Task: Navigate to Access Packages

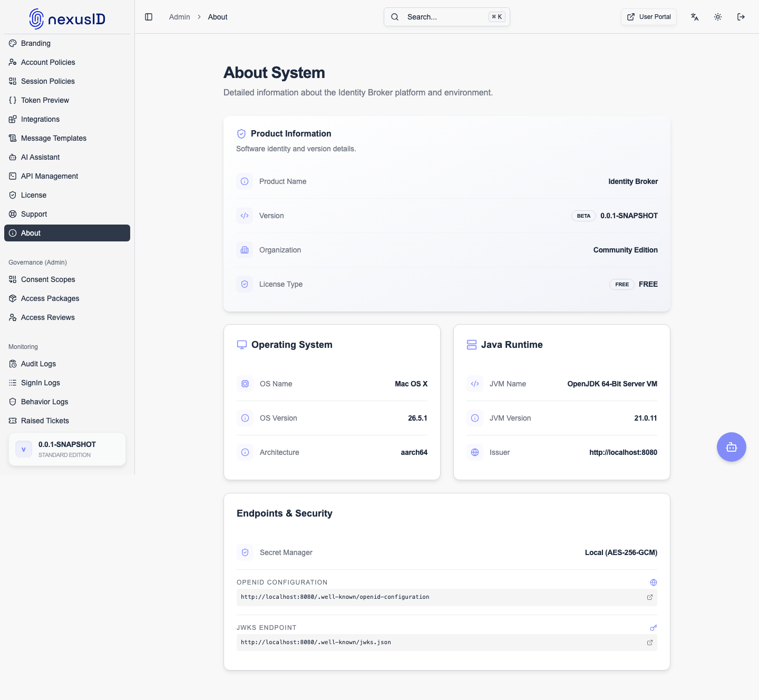Action: click(x=67, y=298)
